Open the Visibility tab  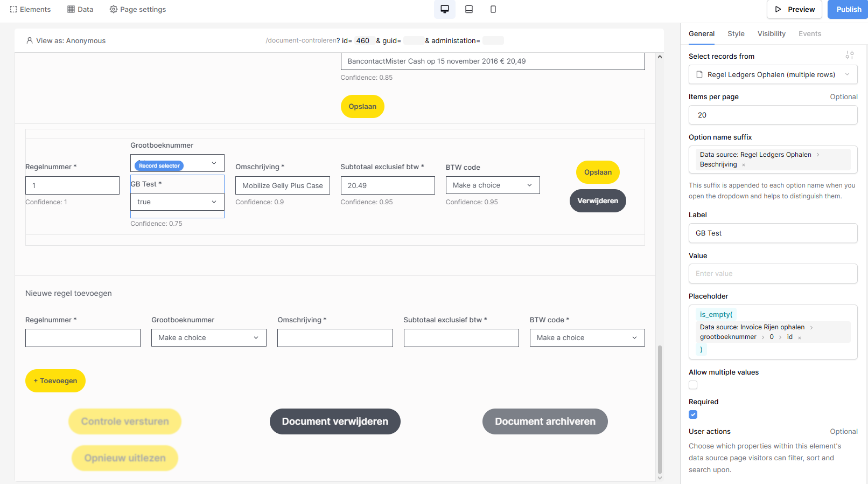pyautogui.click(x=771, y=33)
